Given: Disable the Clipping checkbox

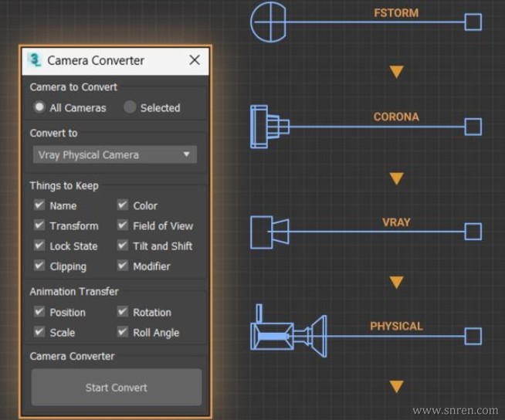Looking at the screenshot, I should (39, 266).
